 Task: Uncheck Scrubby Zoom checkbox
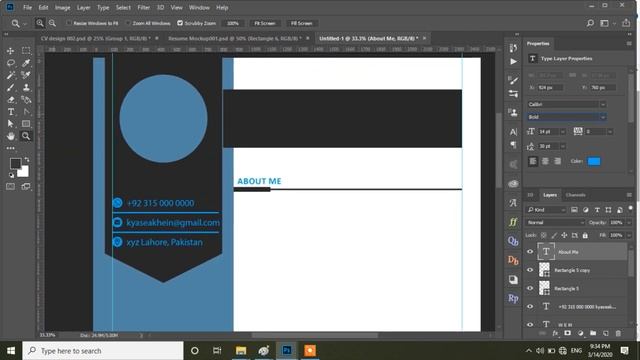pos(180,23)
